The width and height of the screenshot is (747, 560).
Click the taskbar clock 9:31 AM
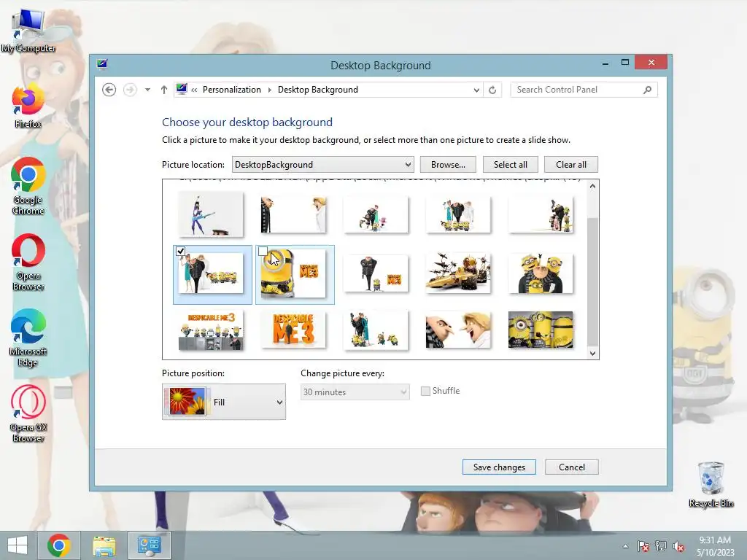(715, 540)
